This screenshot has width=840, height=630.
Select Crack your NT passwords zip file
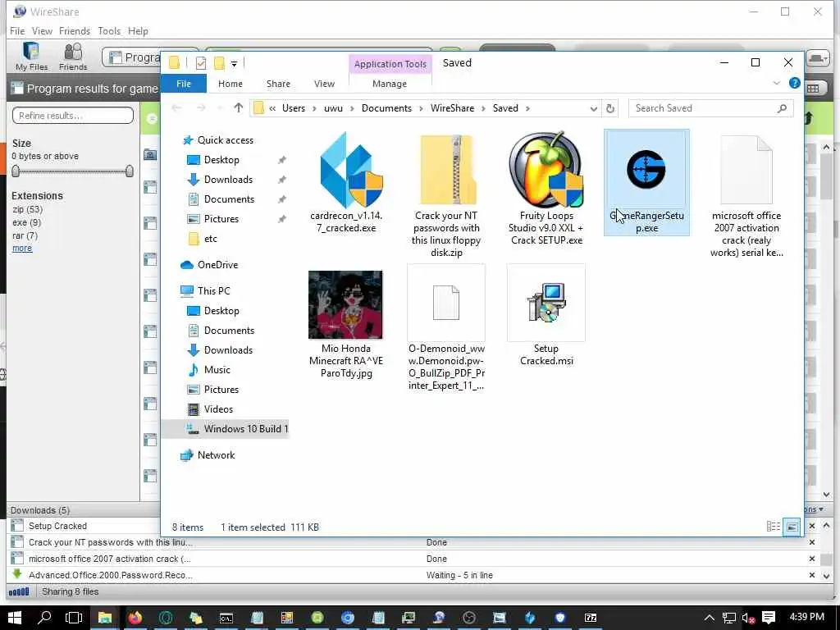[x=446, y=195]
